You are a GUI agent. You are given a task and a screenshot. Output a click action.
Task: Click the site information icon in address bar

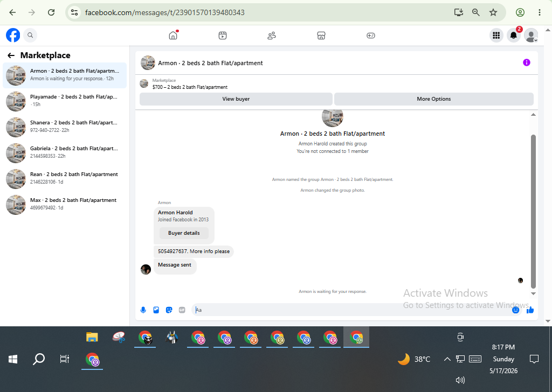pyautogui.click(x=74, y=12)
